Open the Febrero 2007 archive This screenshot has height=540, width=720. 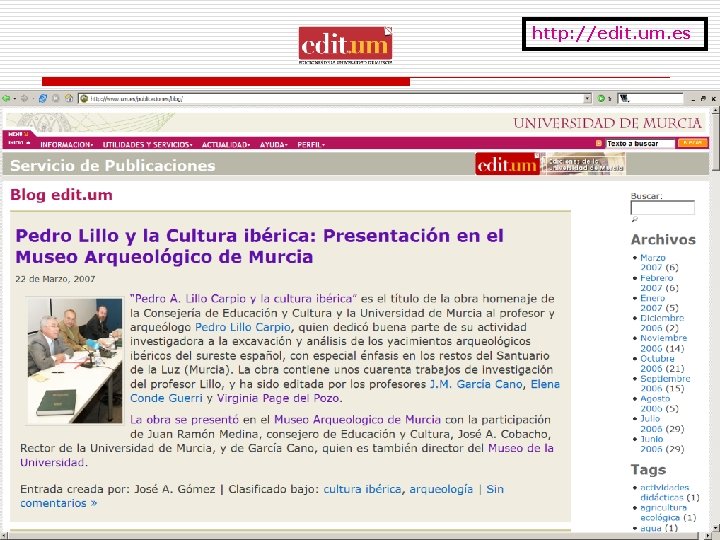[x=656, y=283]
